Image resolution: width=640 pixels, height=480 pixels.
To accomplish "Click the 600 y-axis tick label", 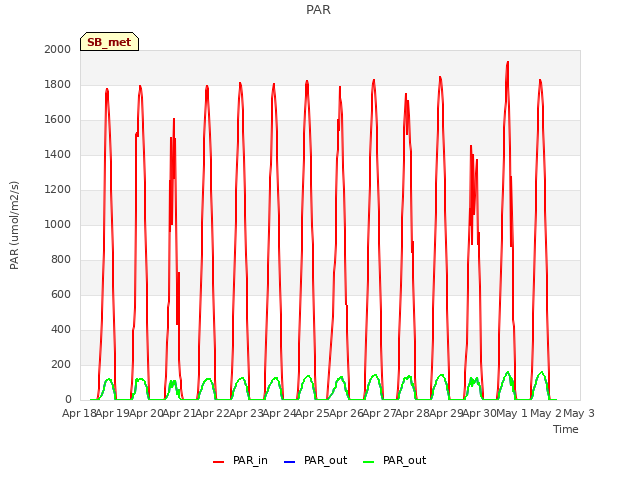I will [61, 294].
